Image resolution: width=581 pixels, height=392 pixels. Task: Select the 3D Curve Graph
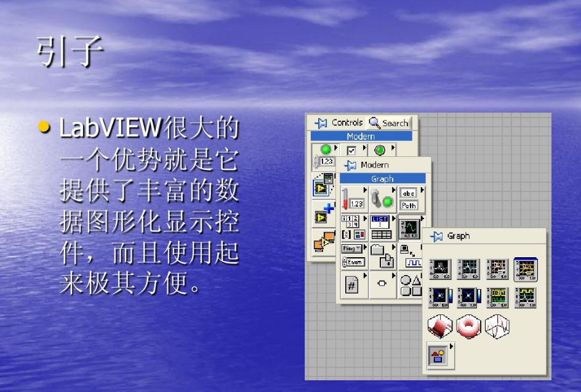[x=497, y=326]
